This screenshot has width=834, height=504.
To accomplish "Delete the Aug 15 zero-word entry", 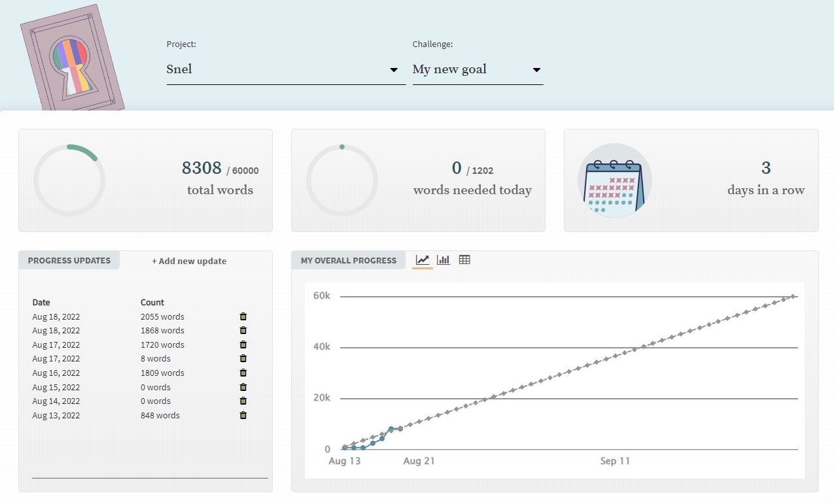I will pyautogui.click(x=243, y=387).
